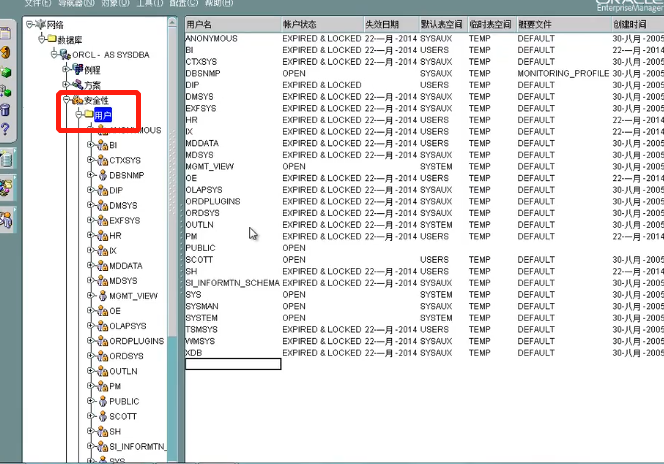Click the locked user icon beside ORDSYS in tree
Viewport: 664px width, 464px height.
[x=102, y=356]
